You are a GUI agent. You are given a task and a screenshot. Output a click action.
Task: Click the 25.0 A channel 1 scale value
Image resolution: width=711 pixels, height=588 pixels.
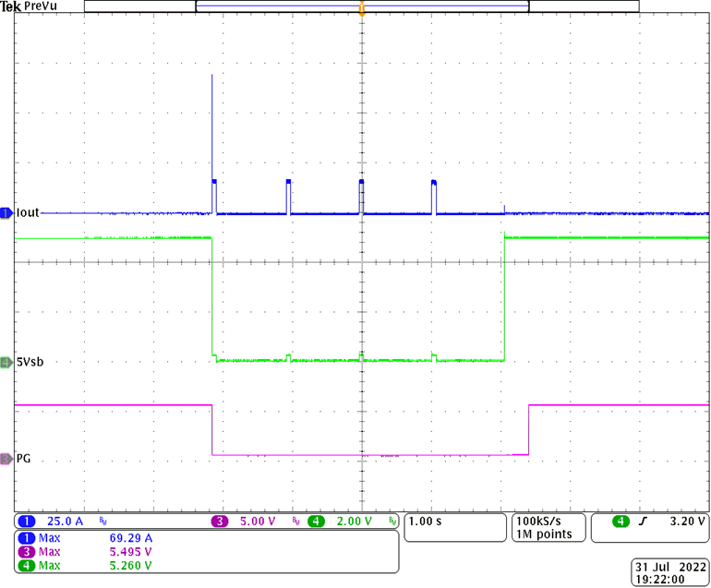[x=65, y=522]
